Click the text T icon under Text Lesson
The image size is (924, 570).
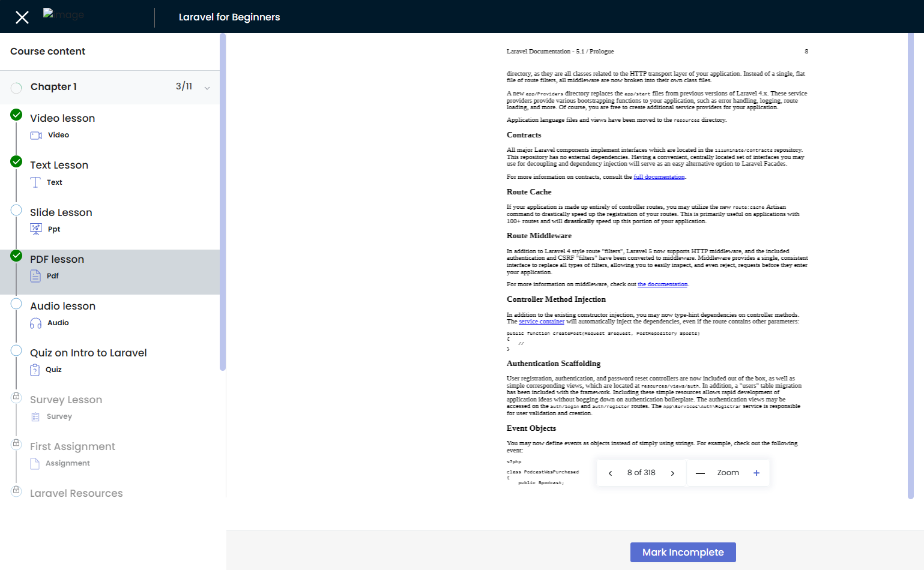coord(35,182)
